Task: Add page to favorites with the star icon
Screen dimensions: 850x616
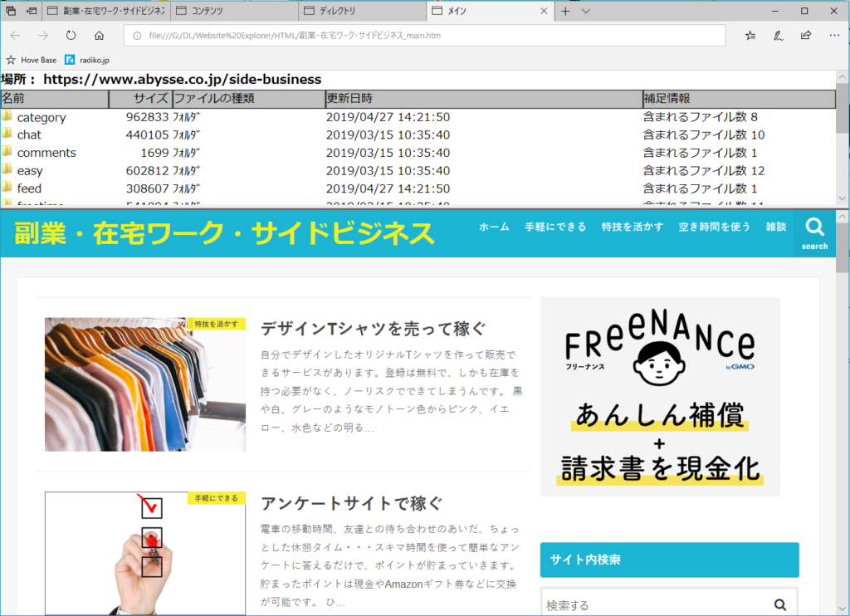Action: tap(750, 36)
